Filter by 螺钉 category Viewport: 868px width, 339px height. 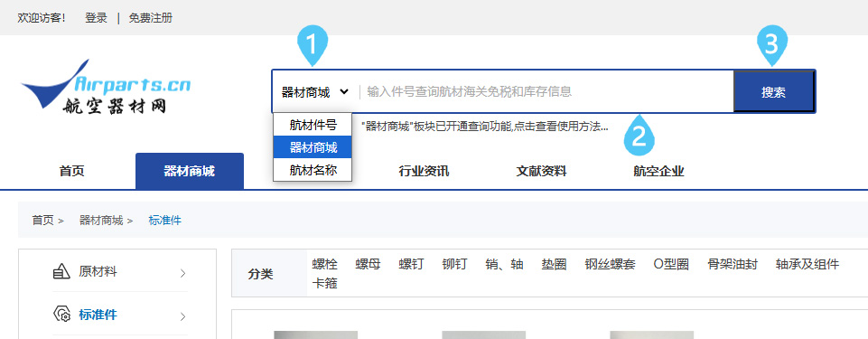[x=411, y=264]
